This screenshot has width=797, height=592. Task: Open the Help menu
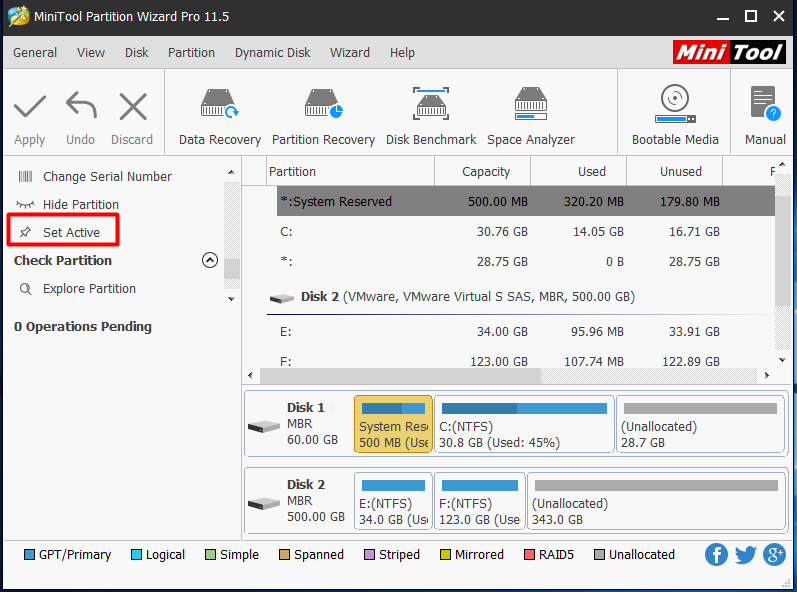(402, 53)
